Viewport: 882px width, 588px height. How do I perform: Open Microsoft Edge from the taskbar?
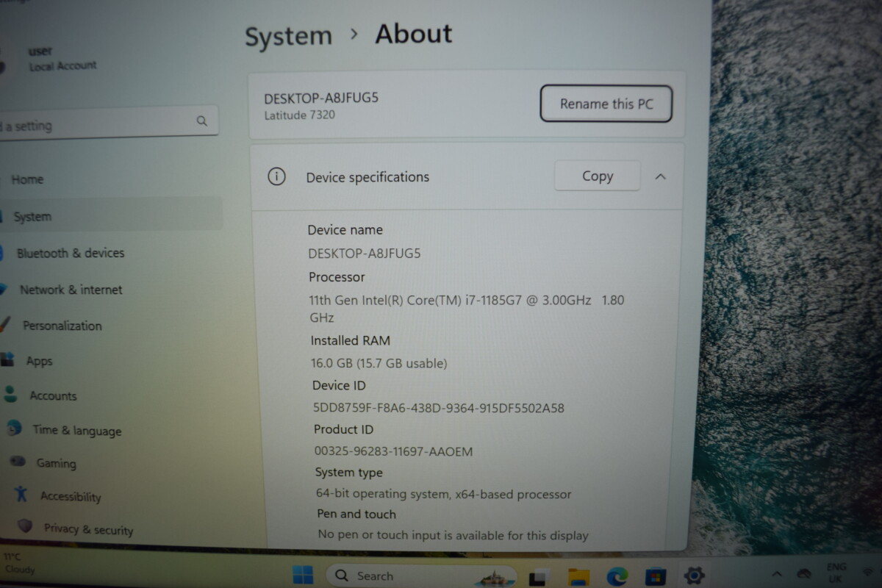[x=617, y=576]
